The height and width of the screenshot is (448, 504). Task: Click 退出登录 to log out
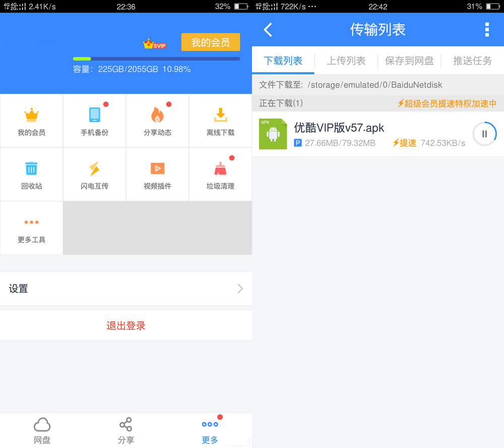[126, 326]
